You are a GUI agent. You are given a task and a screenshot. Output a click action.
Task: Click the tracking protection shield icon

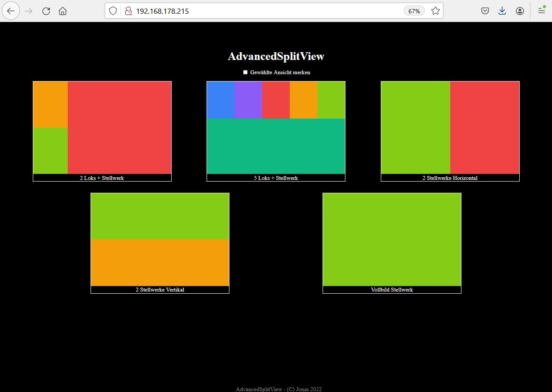pos(113,11)
